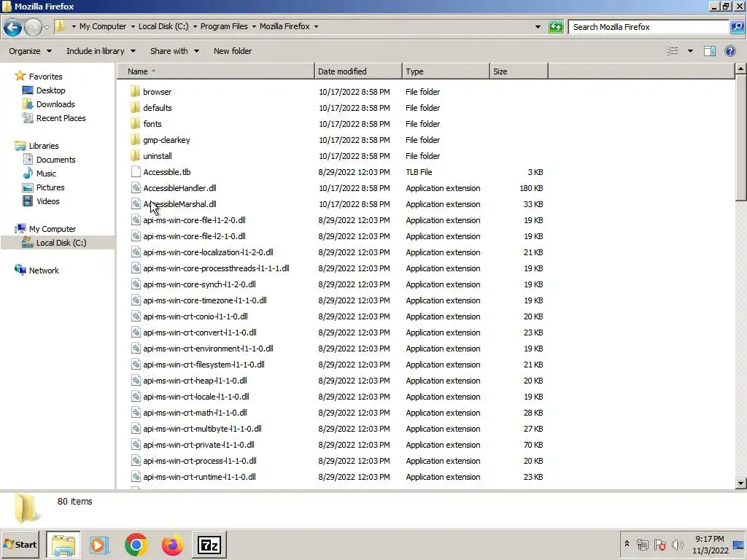Select Music library in navigation pane
This screenshot has width=747, height=560.
(x=46, y=174)
